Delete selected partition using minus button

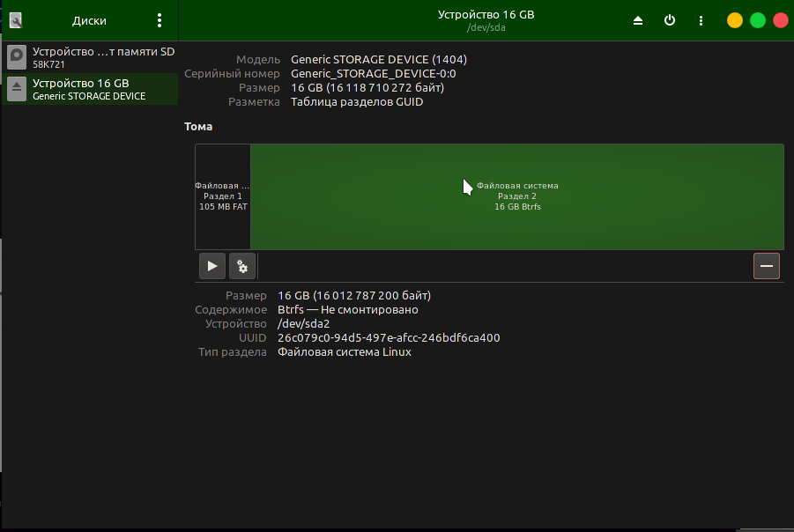point(766,265)
